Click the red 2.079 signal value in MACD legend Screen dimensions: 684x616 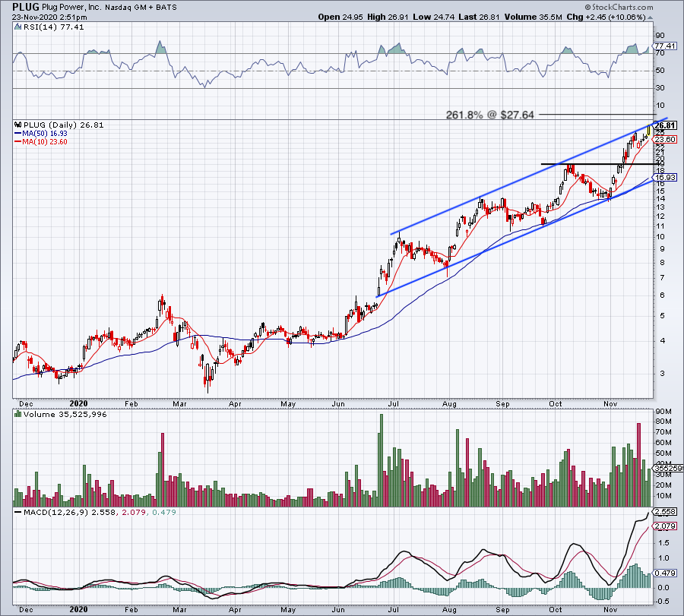133,512
